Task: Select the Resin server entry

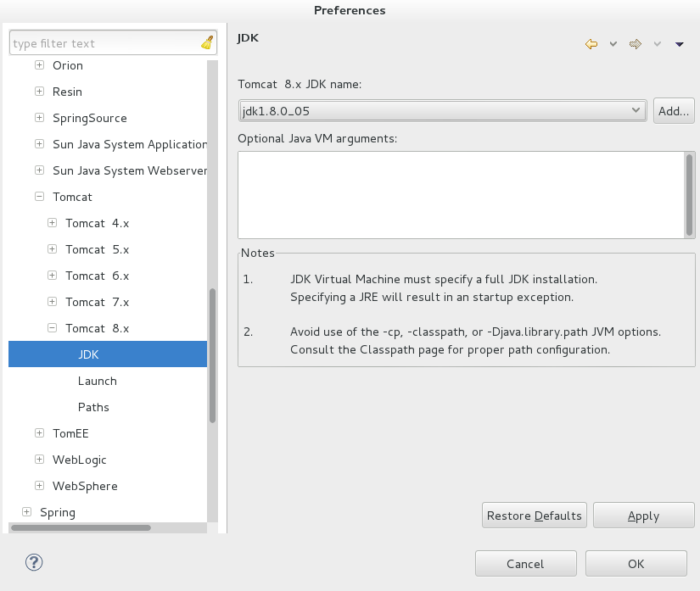Action: pos(67,92)
